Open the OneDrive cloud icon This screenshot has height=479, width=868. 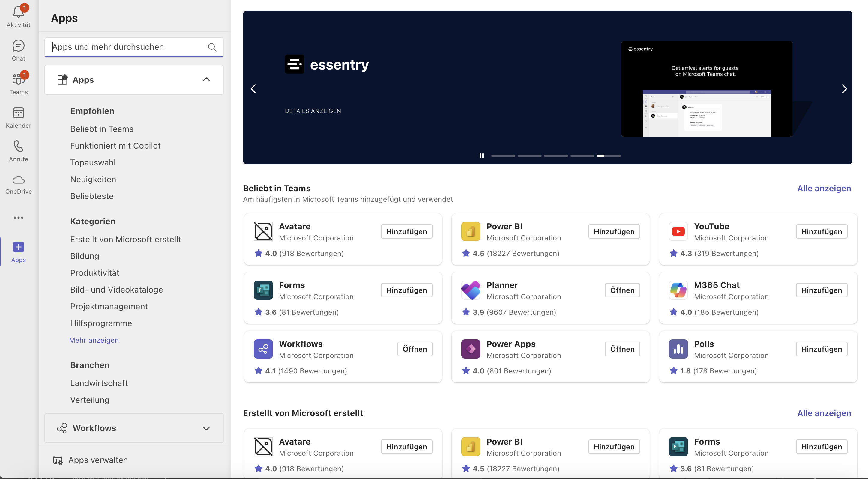(19, 180)
